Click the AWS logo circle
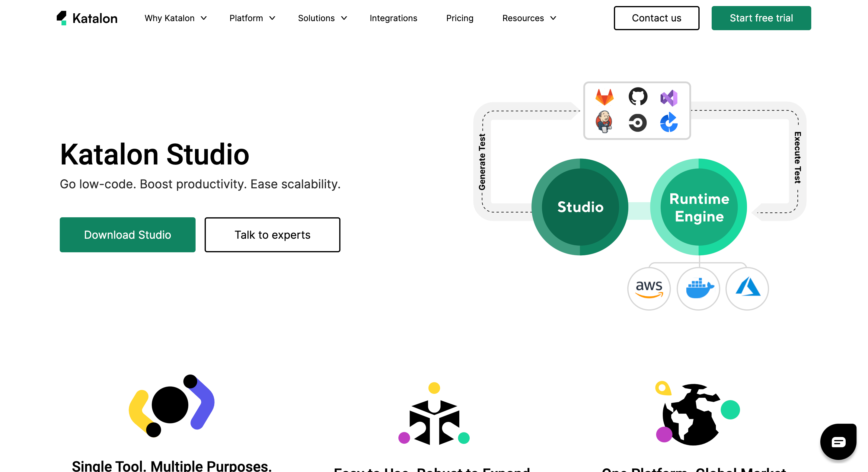 point(649,289)
